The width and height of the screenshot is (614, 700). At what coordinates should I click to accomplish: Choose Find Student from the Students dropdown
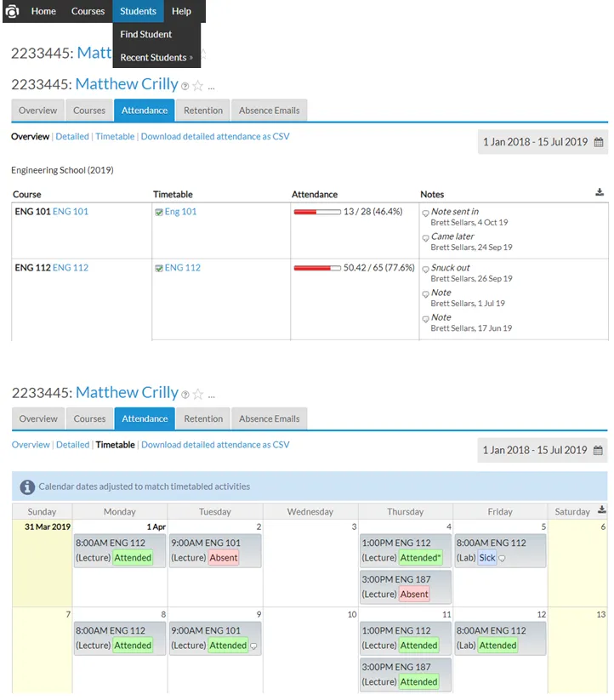(145, 34)
